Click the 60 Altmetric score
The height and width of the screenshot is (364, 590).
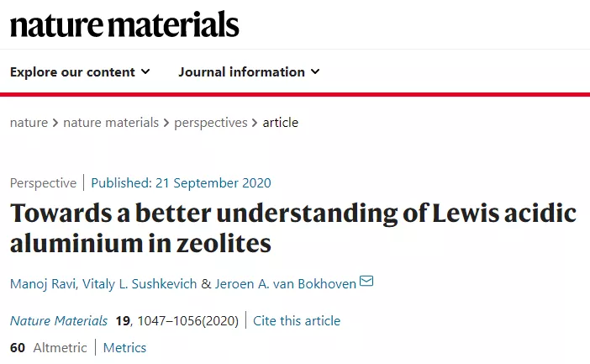48,348
